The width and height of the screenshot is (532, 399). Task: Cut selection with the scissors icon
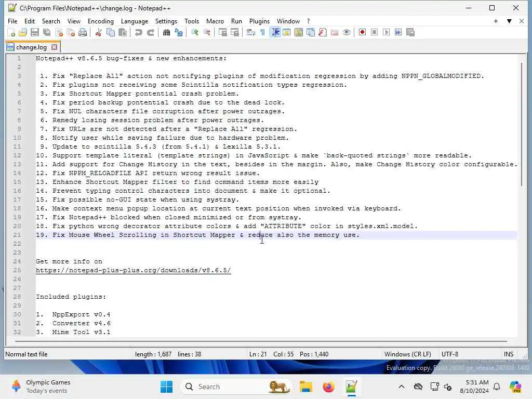(98, 33)
